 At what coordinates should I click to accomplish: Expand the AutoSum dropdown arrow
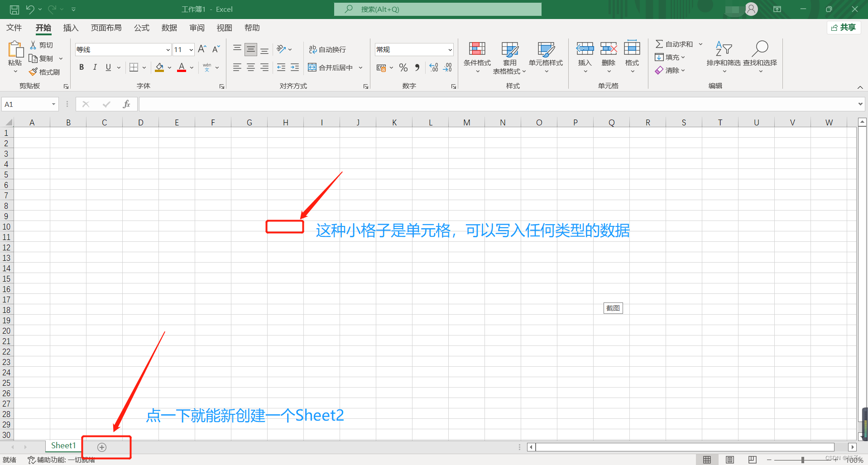coord(700,44)
